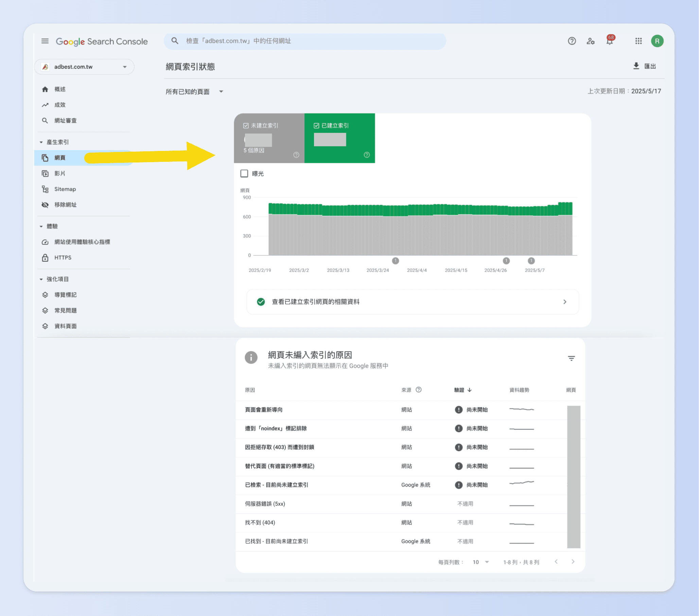Open the Sitemap section
Screen dimensions: 699x616
pos(65,189)
